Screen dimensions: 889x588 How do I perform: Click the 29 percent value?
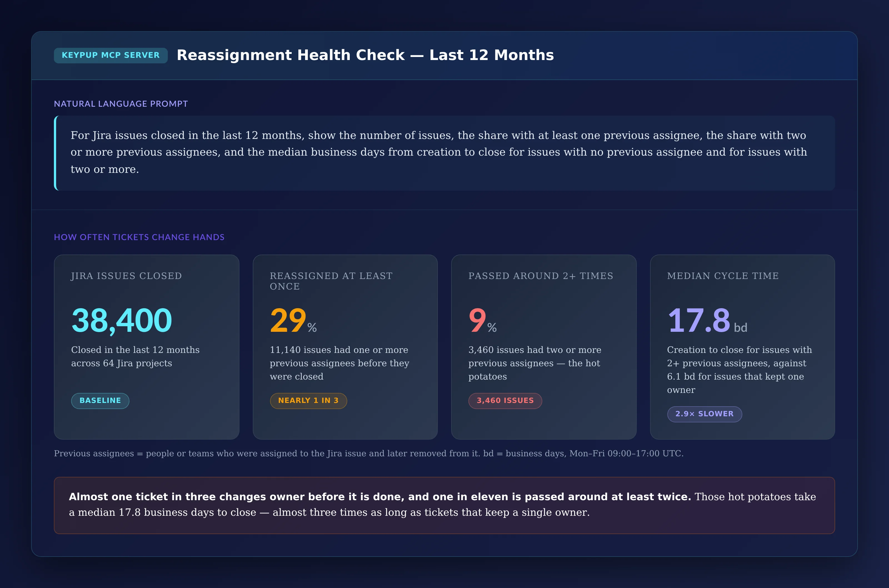(x=293, y=321)
